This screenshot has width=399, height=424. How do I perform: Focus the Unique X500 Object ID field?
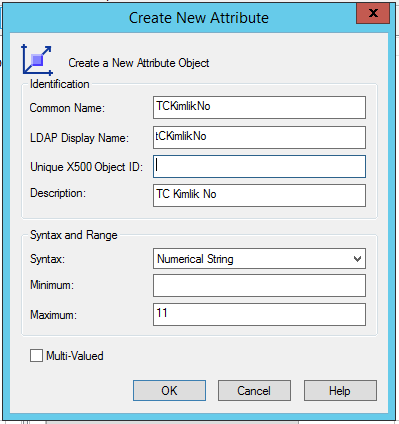coord(259,166)
